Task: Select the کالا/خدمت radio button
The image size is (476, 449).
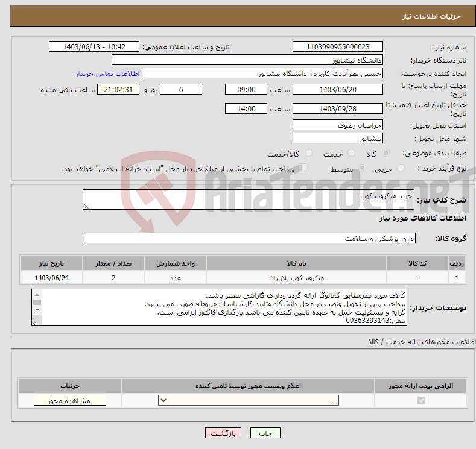Action: pos(308,153)
